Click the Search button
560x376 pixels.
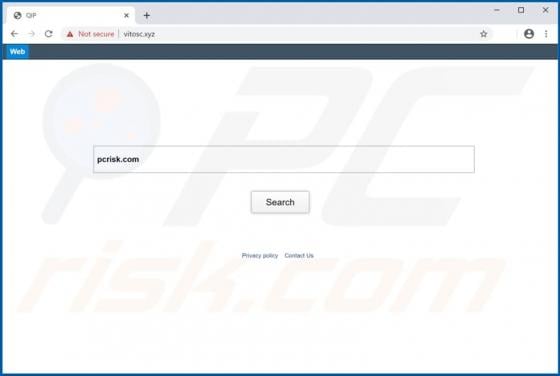(280, 202)
